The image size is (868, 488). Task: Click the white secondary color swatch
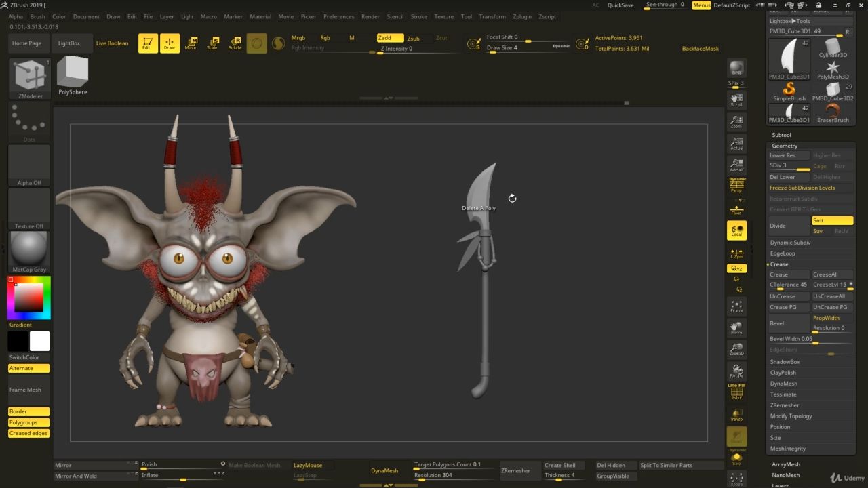40,341
